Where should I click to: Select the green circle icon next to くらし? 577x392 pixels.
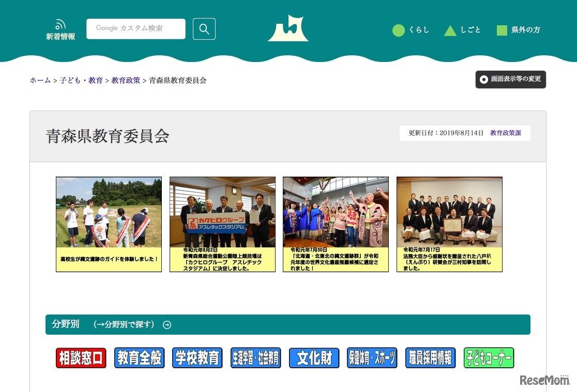point(398,30)
